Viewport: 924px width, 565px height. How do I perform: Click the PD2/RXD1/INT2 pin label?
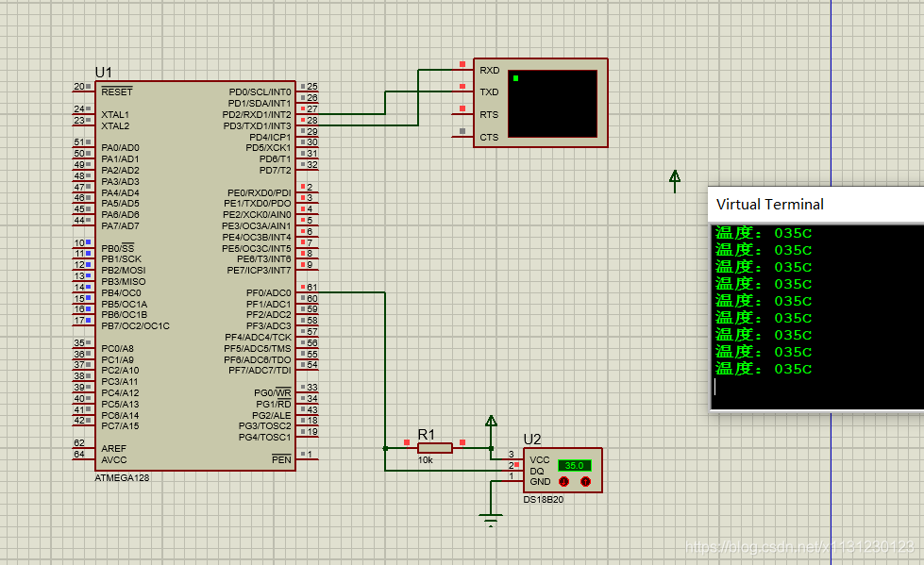pos(257,114)
